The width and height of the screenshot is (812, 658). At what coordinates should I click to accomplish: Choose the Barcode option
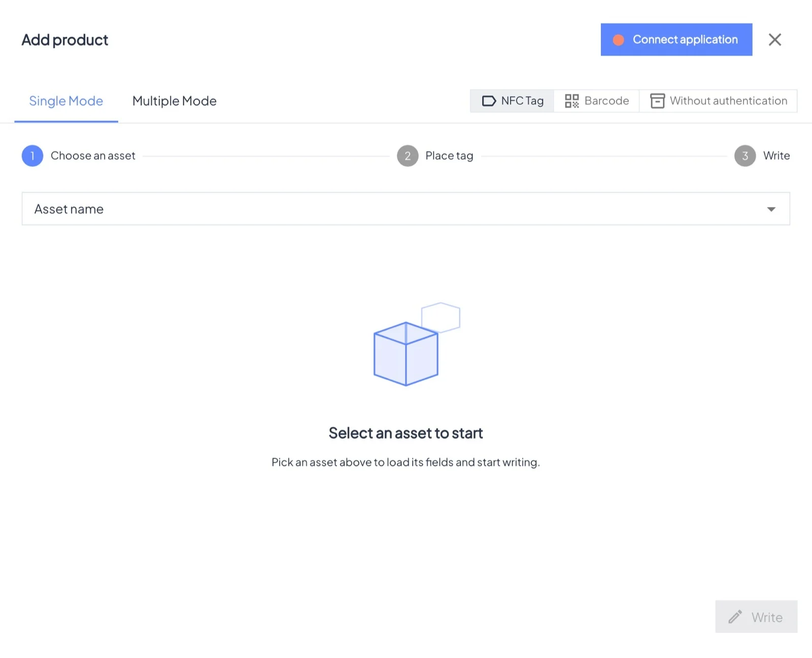(597, 101)
